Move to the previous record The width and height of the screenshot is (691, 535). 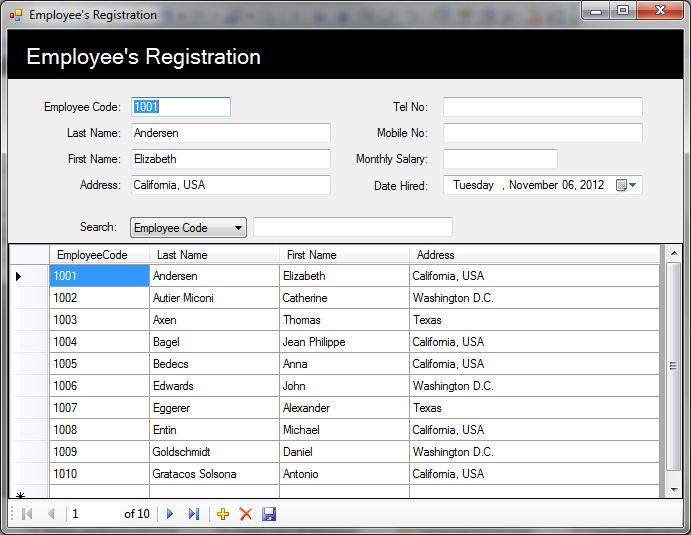pyautogui.click(x=52, y=514)
